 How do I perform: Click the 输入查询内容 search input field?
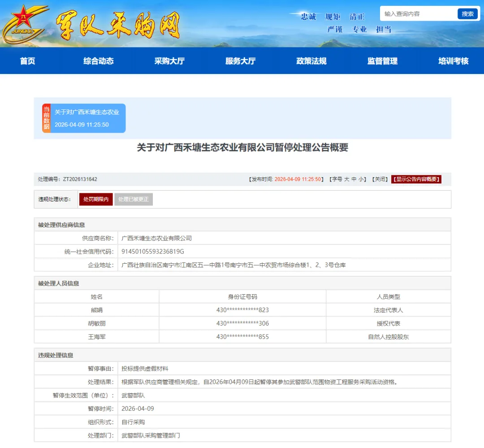(x=417, y=14)
